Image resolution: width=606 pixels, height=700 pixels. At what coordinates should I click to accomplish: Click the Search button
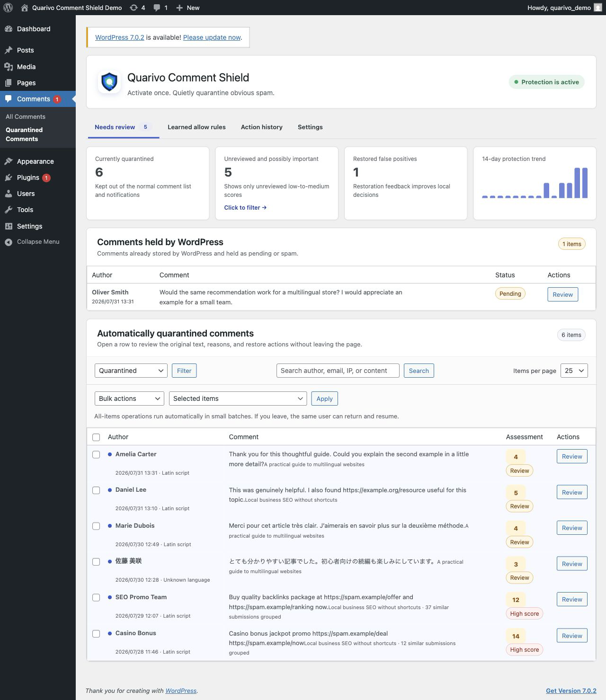point(419,371)
